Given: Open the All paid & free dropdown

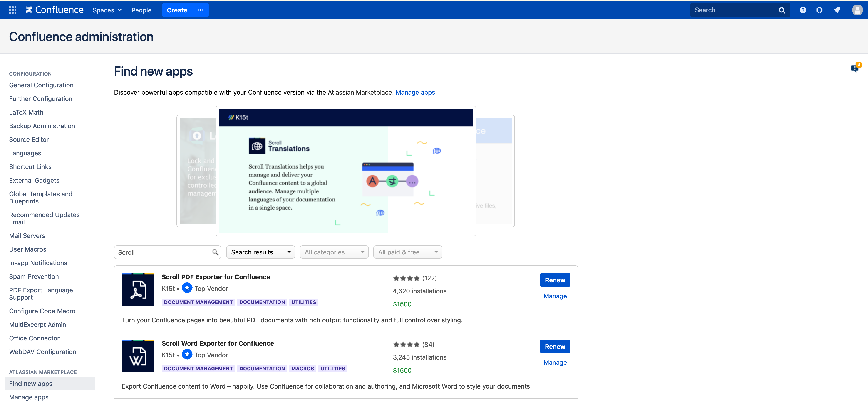Looking at the screenshot, I should point(407,252).
